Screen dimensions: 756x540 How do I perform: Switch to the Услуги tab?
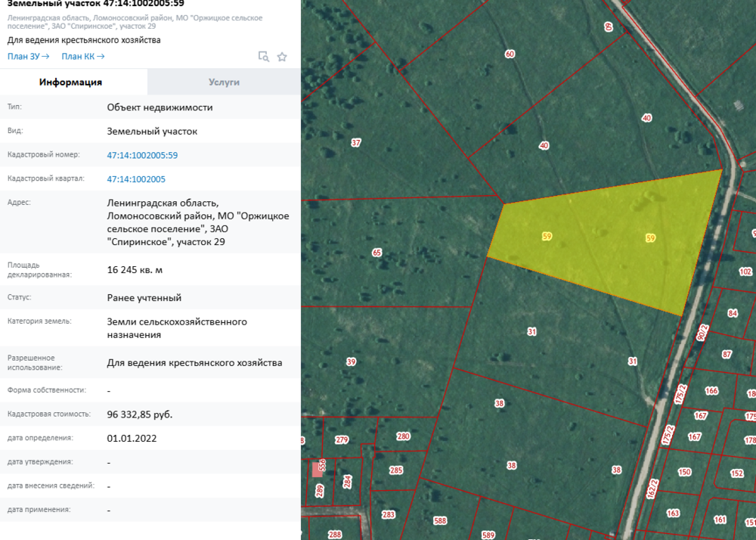[224, 82]
